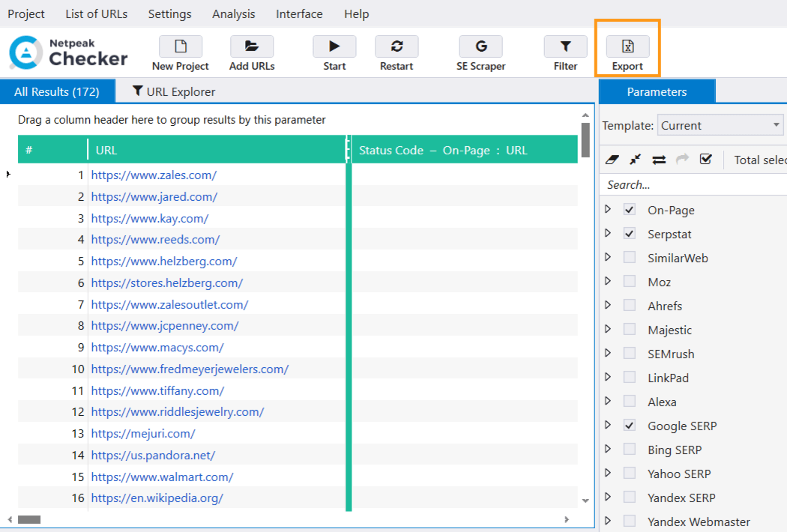Expand the Serpstat parameter group

coord(608,233)
